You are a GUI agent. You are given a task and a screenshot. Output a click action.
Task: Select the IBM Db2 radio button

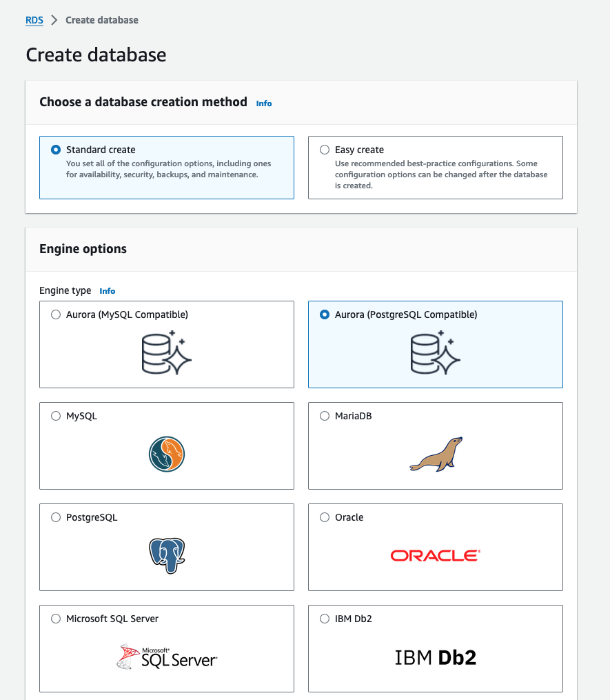pos(325,619)
